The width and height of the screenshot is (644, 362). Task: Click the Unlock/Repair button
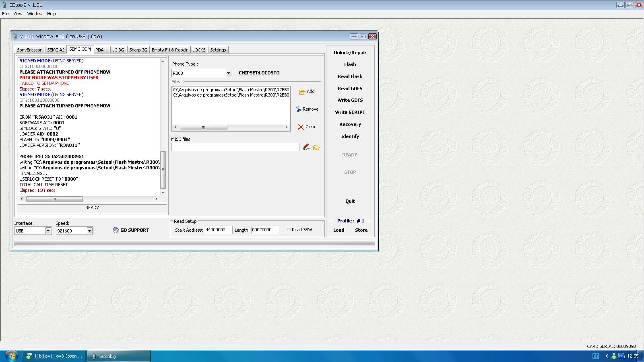(350, 53)
